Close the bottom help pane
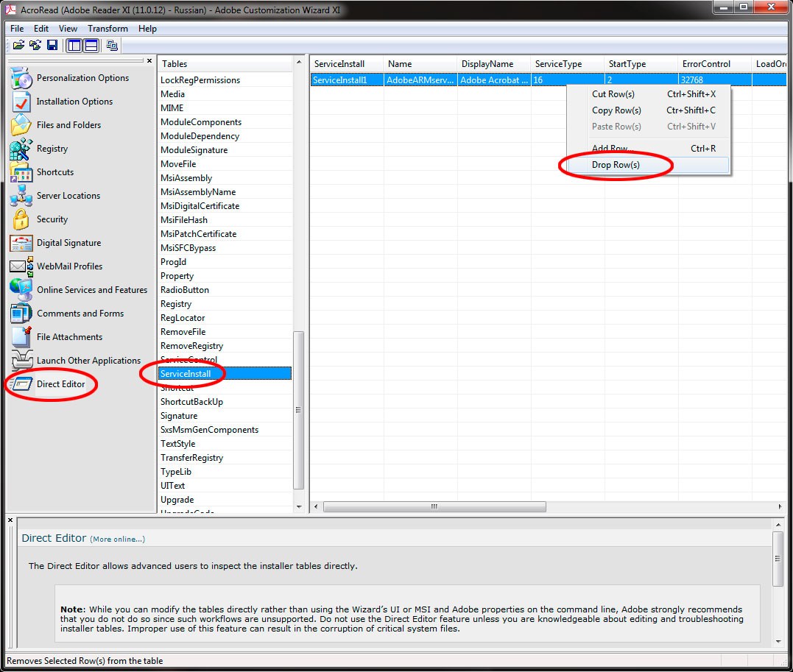 (x=10, y=520)
